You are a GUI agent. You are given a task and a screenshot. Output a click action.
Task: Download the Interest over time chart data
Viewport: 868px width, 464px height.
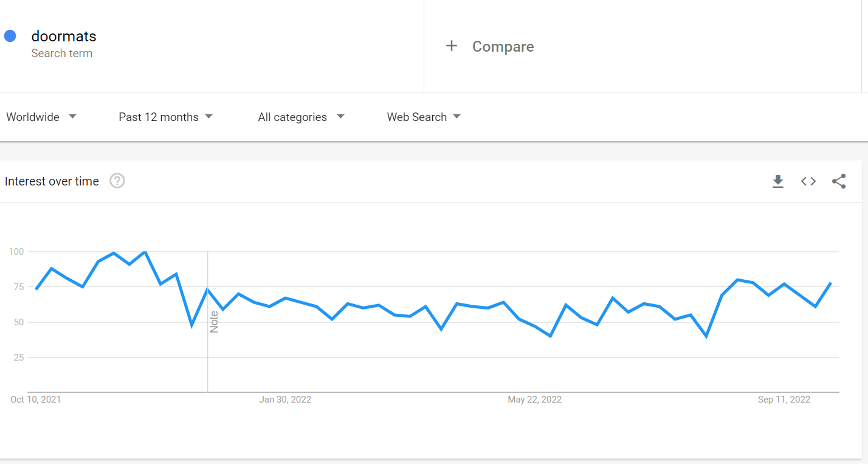(778, 181)
